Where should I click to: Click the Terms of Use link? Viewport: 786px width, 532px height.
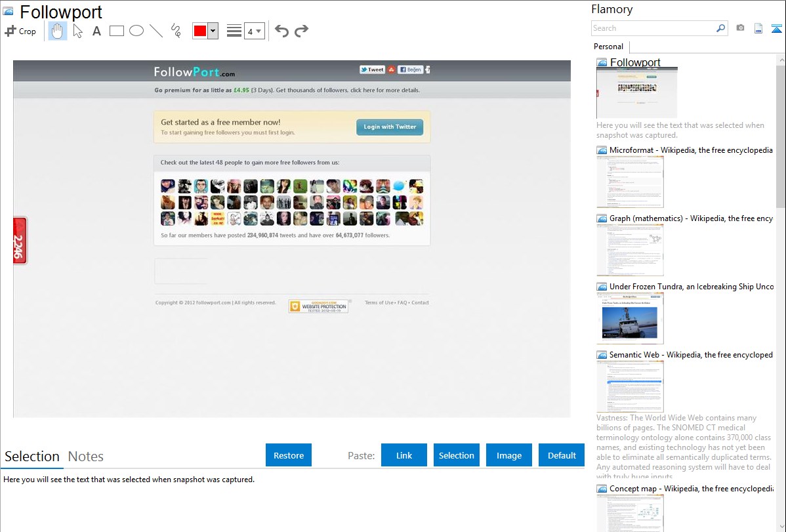pyautogui.click(x=379, y=302)
